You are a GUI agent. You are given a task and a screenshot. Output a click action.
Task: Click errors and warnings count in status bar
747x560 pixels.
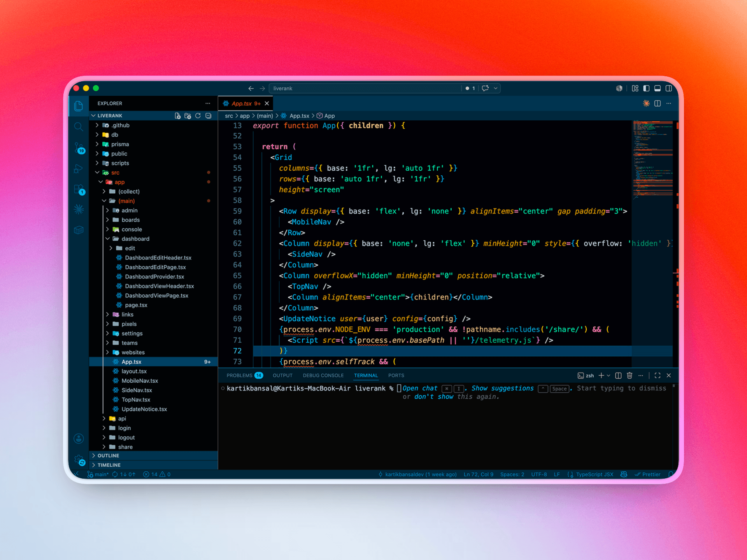click(157, 474)
